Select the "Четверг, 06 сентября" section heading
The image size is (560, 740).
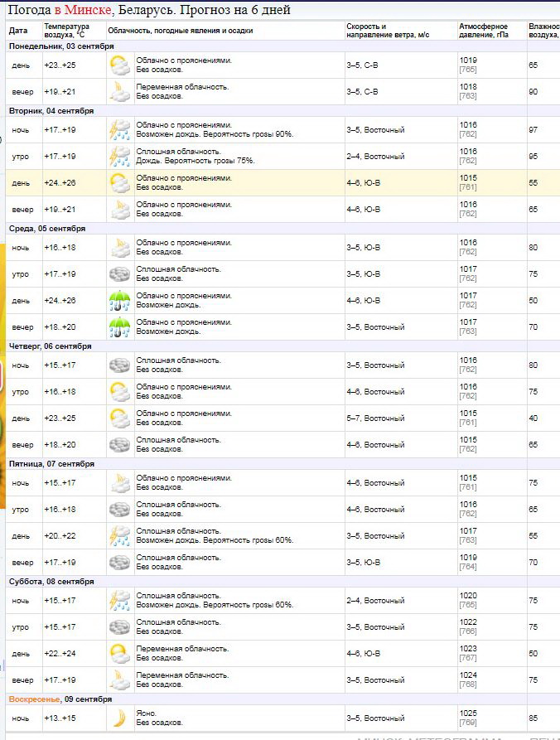point(50,346)
